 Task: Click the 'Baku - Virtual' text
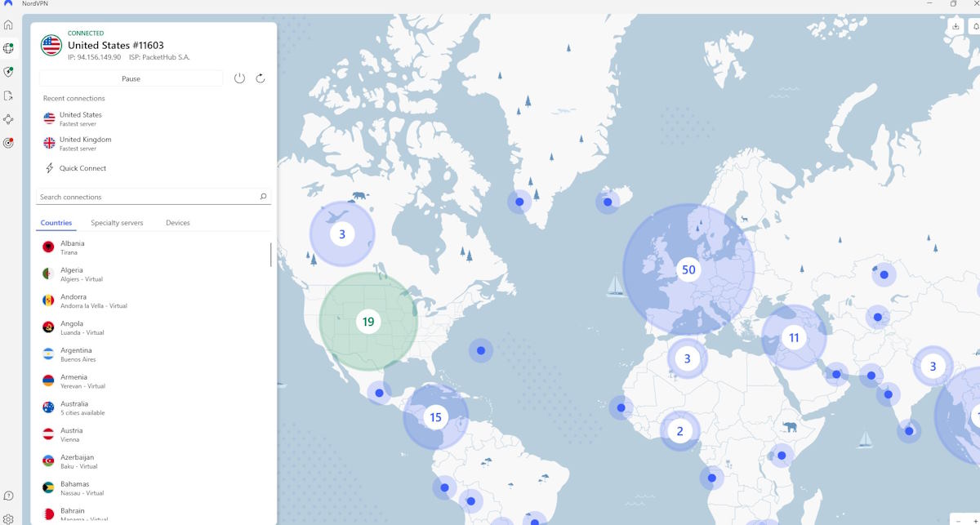click(x=79, y=466)
